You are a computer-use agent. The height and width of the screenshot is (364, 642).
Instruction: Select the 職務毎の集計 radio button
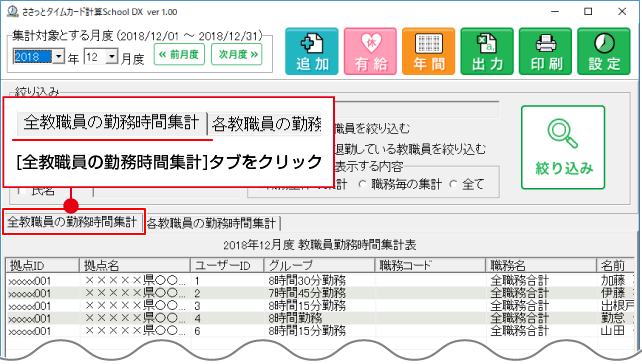pyautogui.click(x=362, y=184)
